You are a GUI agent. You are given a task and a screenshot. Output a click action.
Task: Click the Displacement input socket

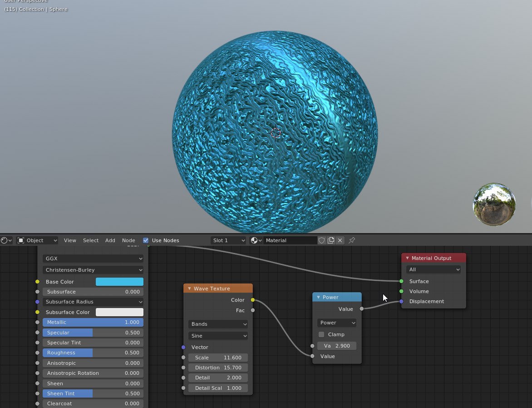pyautogui.click(x=401, y=301)
